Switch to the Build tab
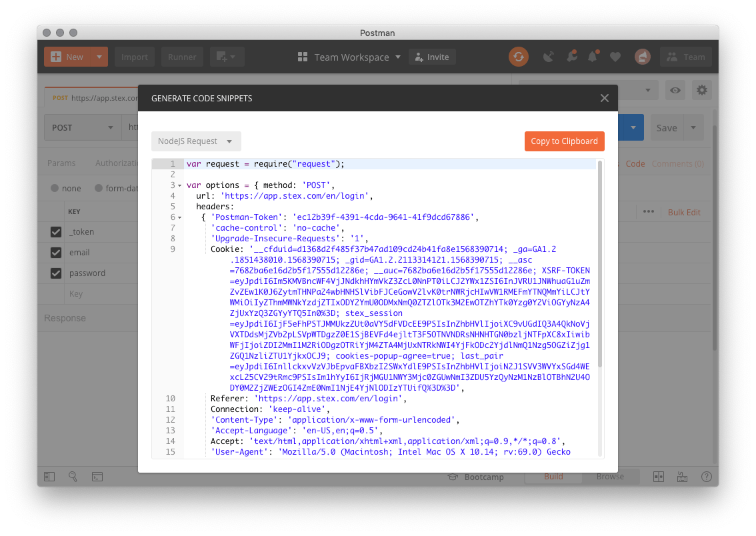756x536 pixels. click(x=553, y=477)
